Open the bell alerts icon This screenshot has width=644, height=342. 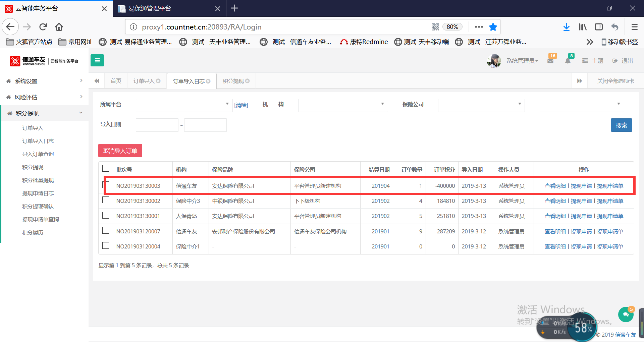click(x=568, y=61)
